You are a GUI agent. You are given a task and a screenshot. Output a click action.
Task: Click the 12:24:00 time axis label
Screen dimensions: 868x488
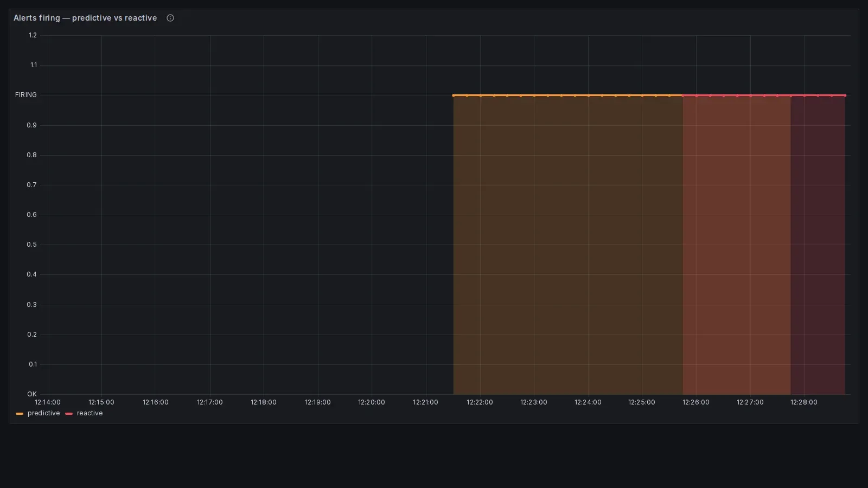coord(588,402)
